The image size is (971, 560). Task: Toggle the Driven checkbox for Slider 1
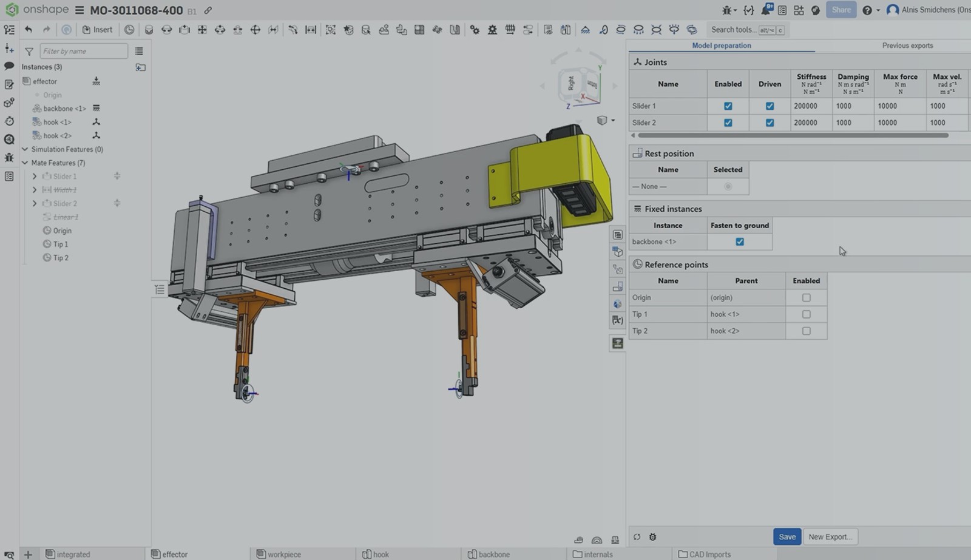point(770,106)
